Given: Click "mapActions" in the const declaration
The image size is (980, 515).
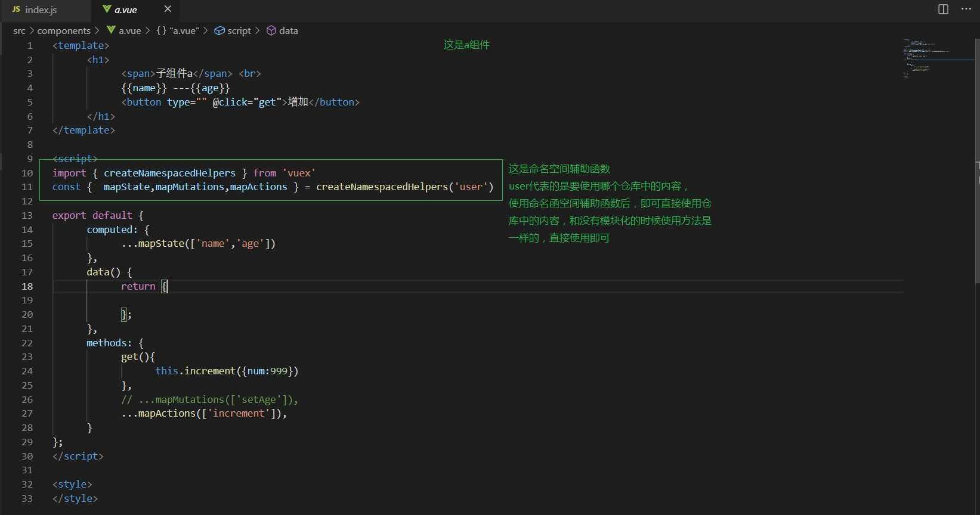Looking at the screenshot, I should pyautogui.click(x=258, y=187).
